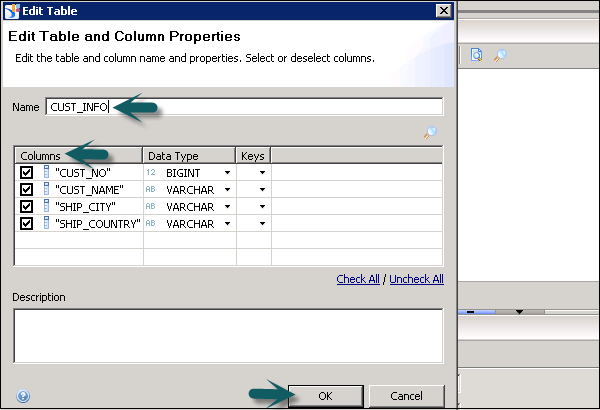Click in the Name text field
600x410 pixels.
tap(270, 107)
